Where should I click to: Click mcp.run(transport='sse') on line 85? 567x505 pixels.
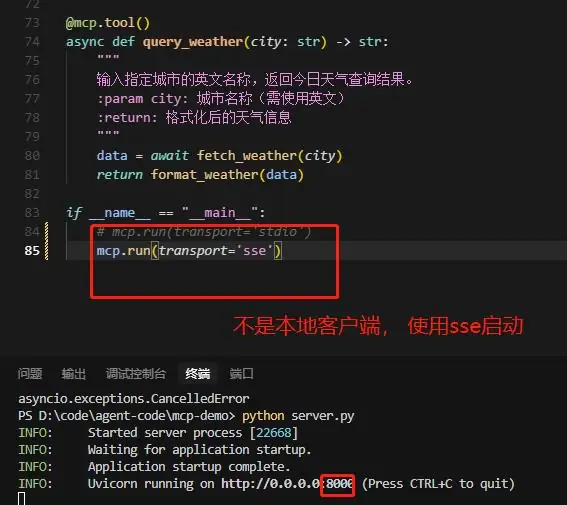(x=189, y=251)
